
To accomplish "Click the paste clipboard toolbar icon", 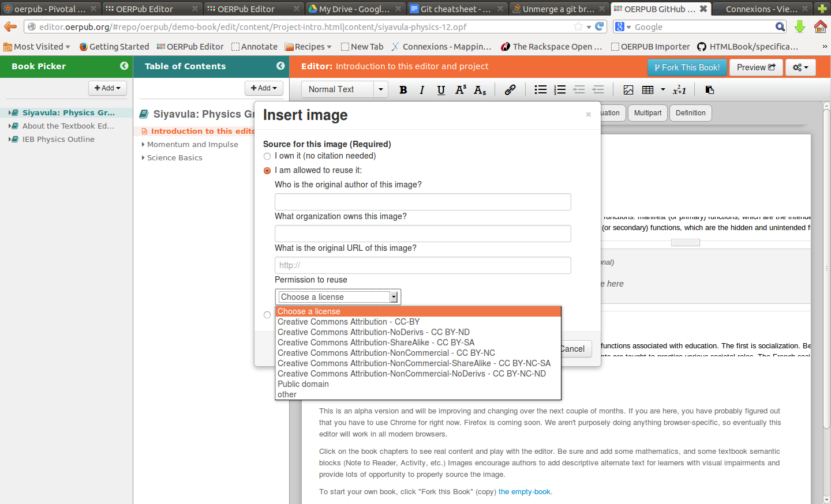I will click(x=710, y=89).
